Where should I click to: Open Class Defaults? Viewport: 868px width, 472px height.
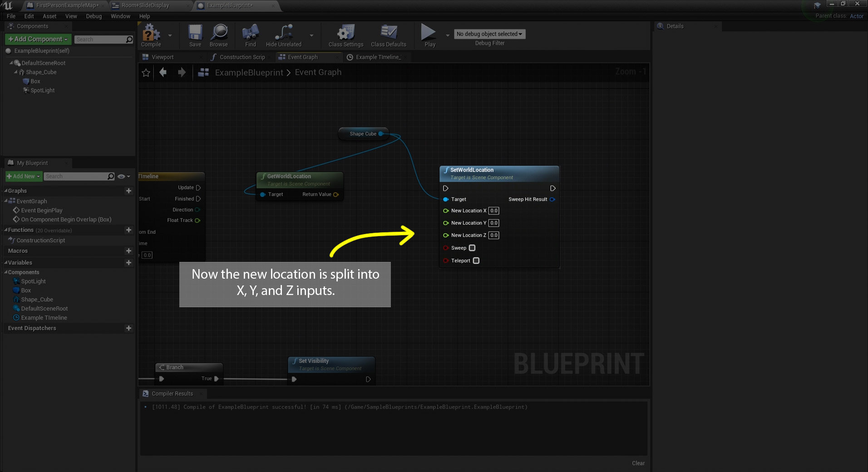coord(389,35)
